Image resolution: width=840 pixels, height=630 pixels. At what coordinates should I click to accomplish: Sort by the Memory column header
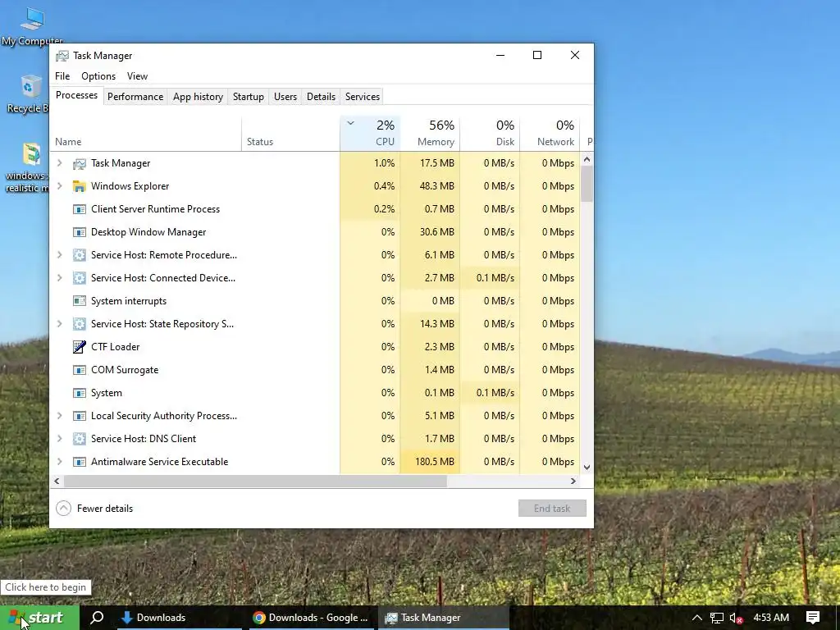430,134
